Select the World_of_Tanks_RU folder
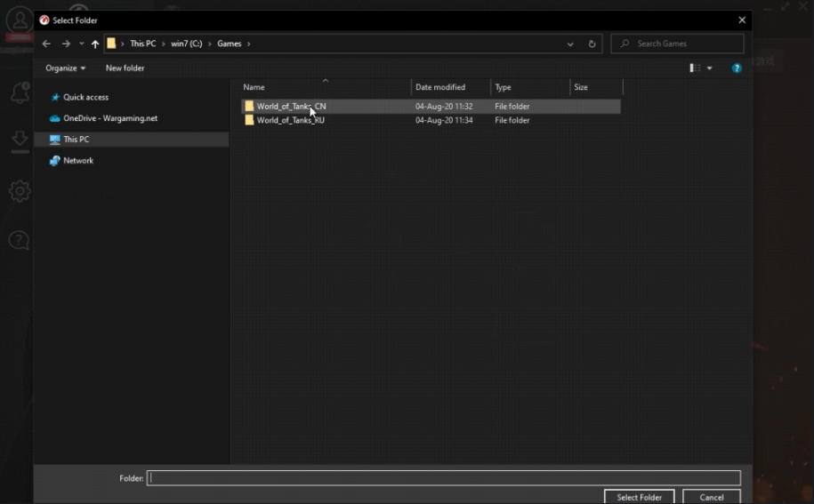The height and width of the screenshot is (504, 814). [290, 120]
